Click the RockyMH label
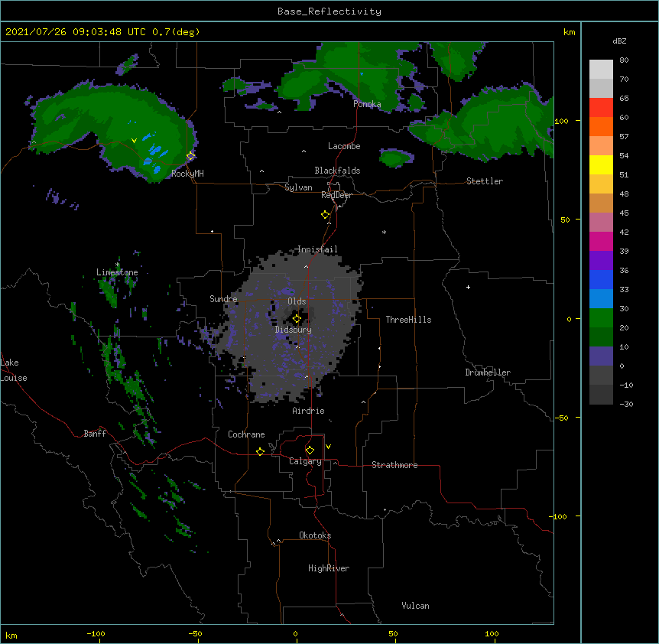Viewport: 659px width, 644px height. tap(187, 173)
